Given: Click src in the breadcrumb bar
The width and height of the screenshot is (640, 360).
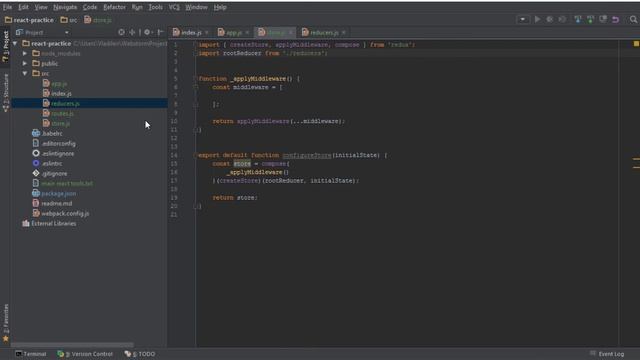Looking at the screenshot, I should [x=69, y=20].
